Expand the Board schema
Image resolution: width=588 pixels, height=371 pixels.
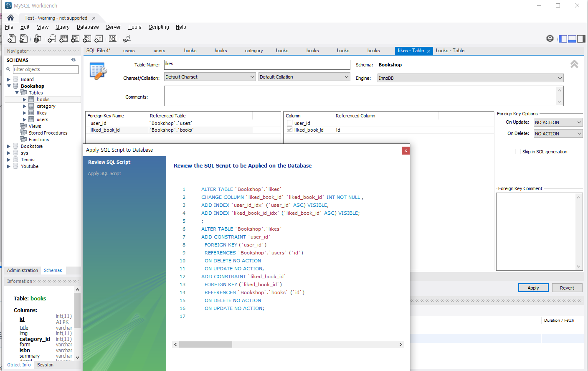coord(8,79)
